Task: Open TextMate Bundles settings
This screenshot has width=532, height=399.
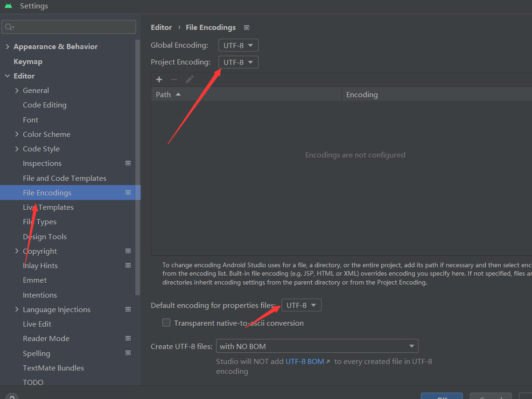Action: click(53, 368)
